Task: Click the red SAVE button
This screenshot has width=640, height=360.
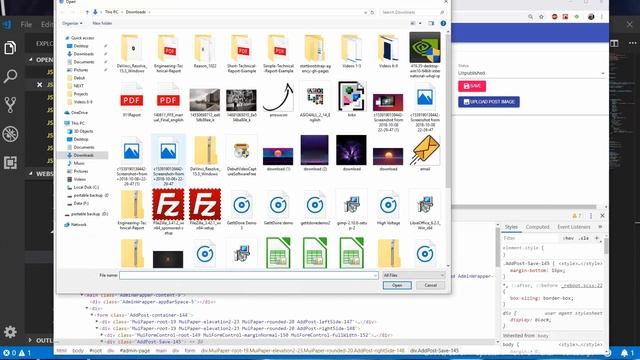Action: (x=472, y=86)
